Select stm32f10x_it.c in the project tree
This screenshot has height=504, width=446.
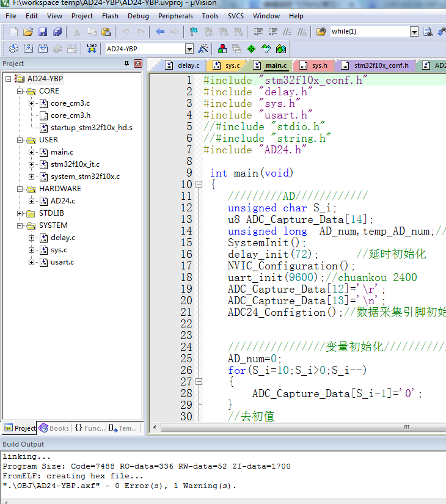[x=75, y=164]
